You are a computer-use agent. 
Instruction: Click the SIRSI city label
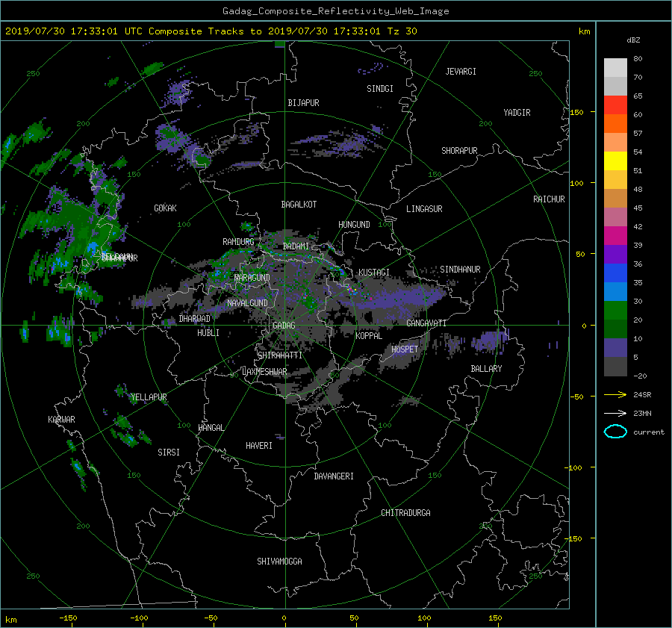169,453
